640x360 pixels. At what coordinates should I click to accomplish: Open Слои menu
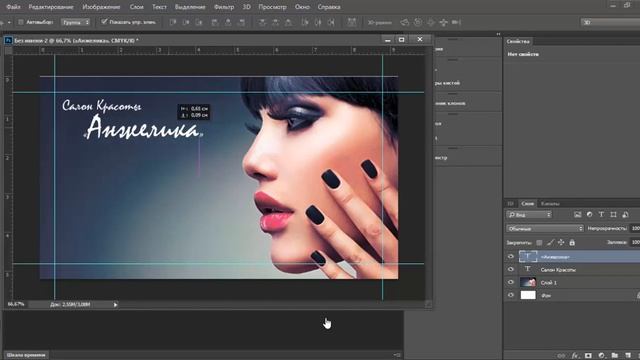click(x=136, y=7)
